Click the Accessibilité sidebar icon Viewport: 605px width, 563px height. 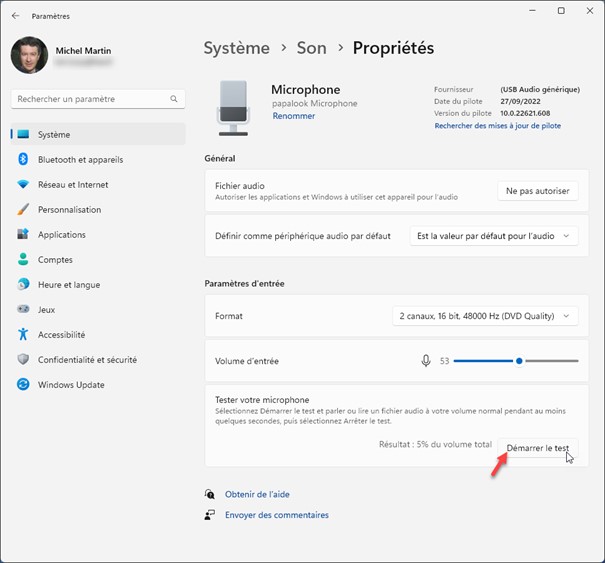pos(23,335)
